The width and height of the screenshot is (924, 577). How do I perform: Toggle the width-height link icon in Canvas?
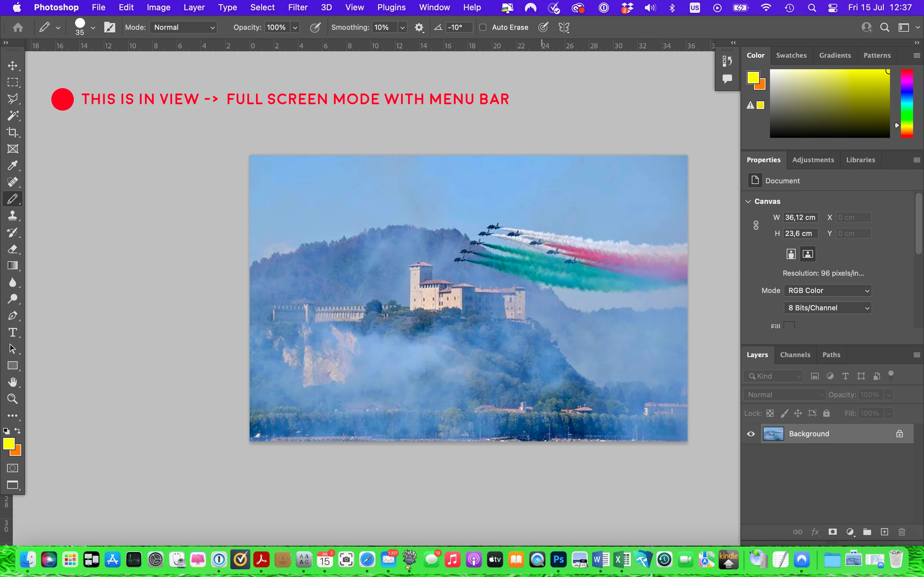click(x=756, y=226)
